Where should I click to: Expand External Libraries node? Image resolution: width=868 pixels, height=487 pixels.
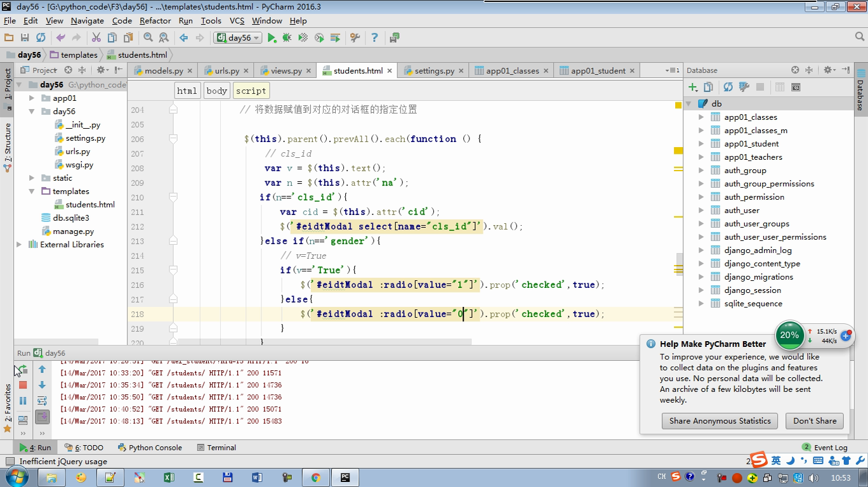(x=19, y=245)
